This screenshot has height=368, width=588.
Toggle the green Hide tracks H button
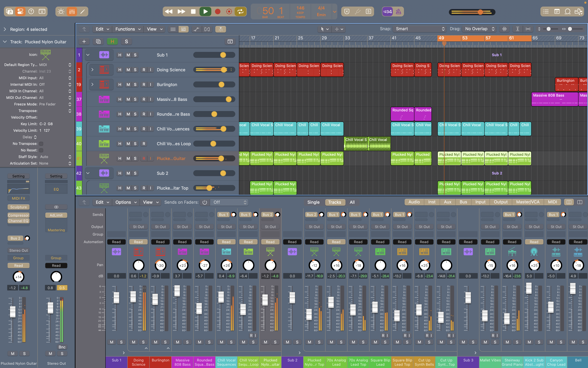(112, 42)
